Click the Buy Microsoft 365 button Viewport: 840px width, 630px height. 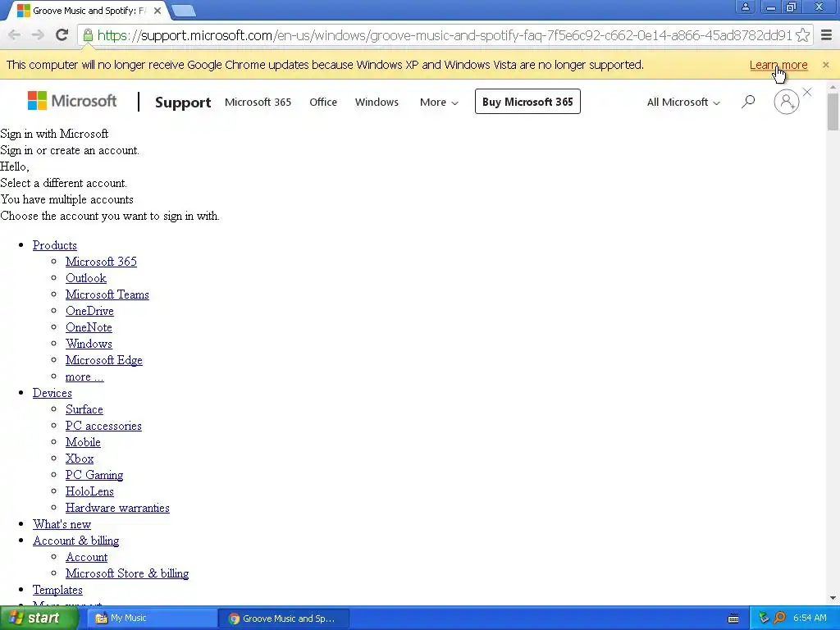pos(527,102)
